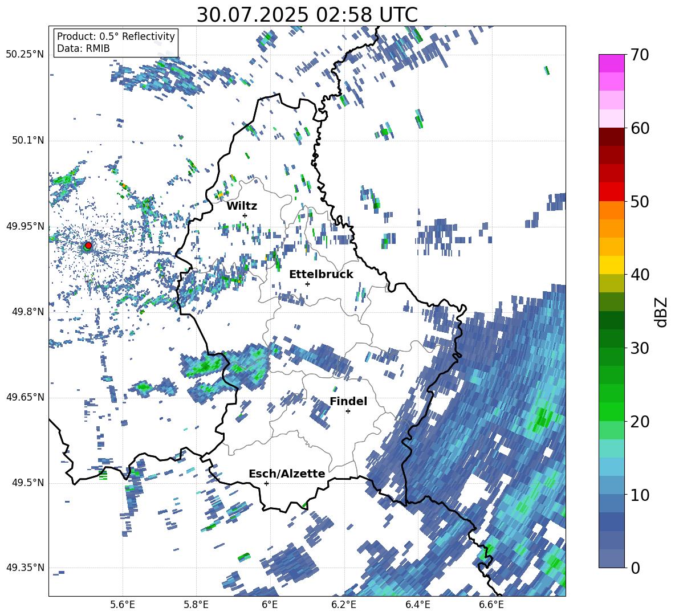
Task: Click the Wiltz location cross marker
Action: tap(245, 215)
